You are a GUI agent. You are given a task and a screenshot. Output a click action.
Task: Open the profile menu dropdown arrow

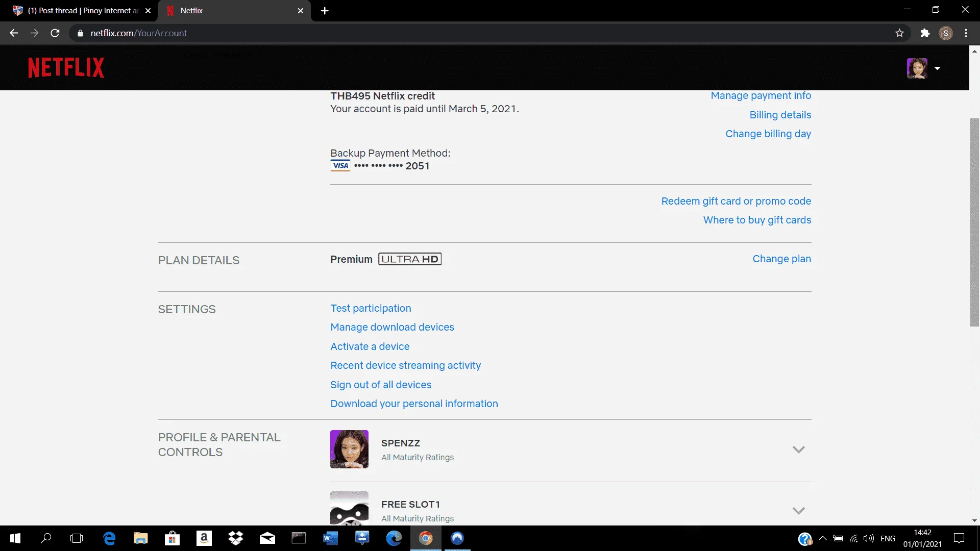pyautogui.click(x=937, y=68)
